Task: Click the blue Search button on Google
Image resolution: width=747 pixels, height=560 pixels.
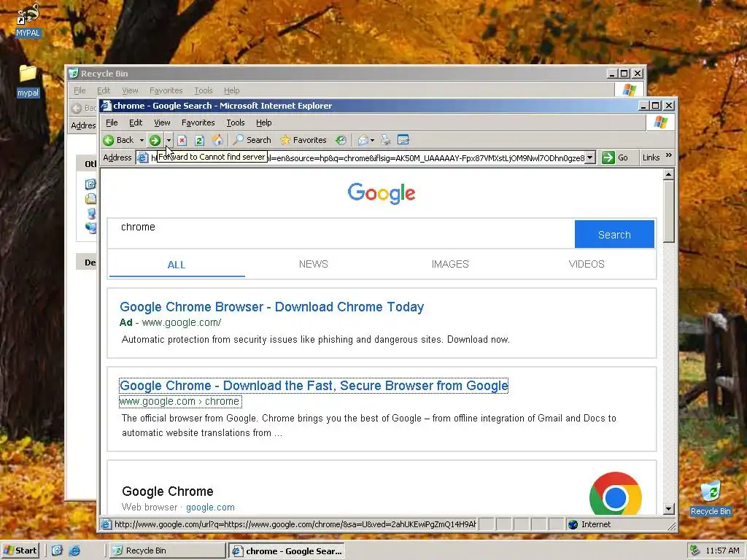Action: pyautogui.click(x=614, y=234)
